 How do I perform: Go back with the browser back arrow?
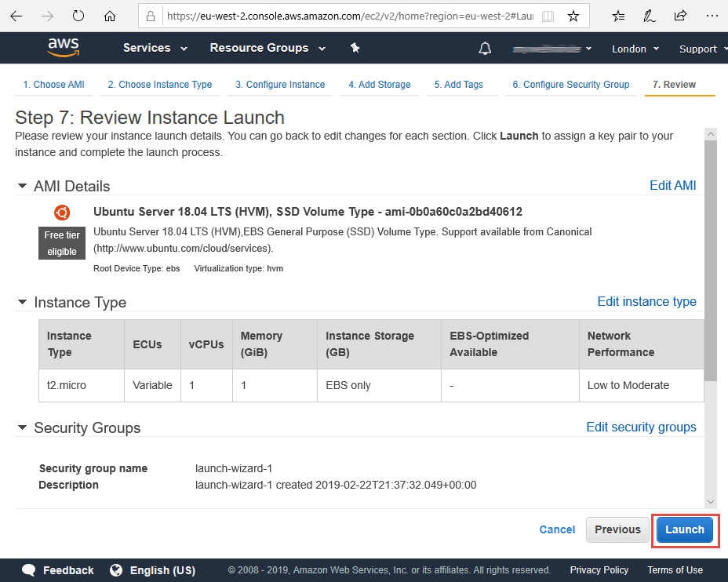tap(16, 16)
